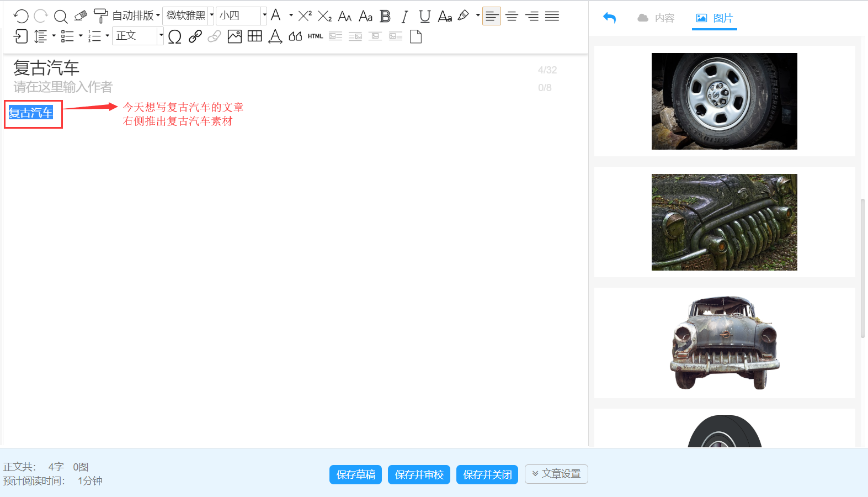
Task: Expand the highlight color arrow
Action: pos(478,15)
